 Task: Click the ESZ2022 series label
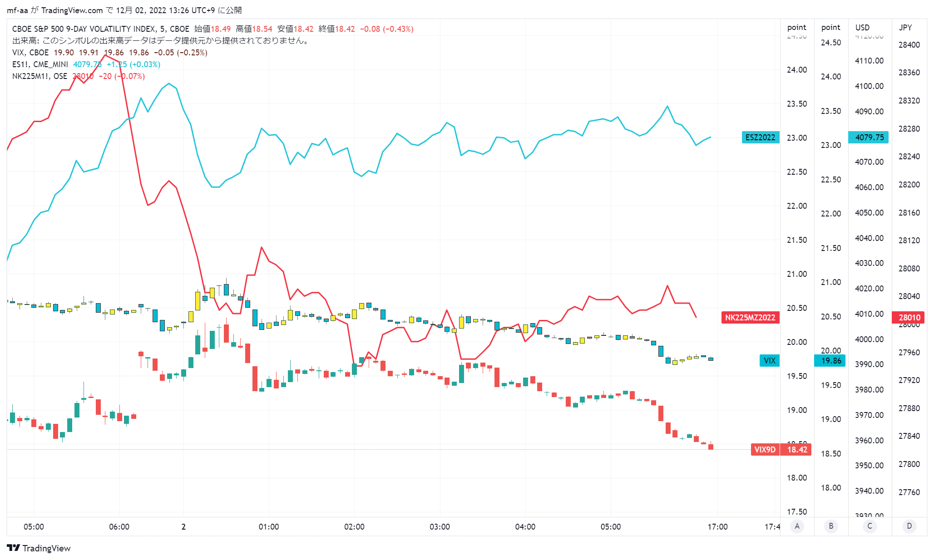tap(761, 137)
